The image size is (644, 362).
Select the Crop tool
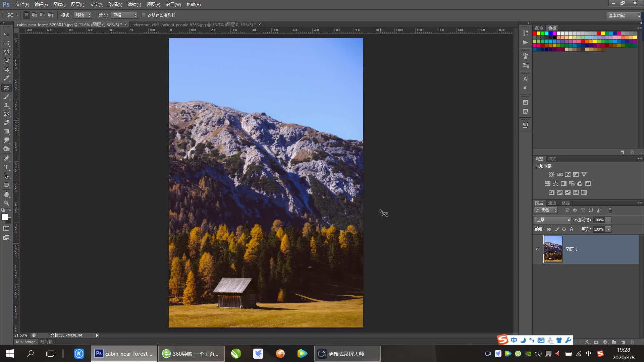point(6,69)
